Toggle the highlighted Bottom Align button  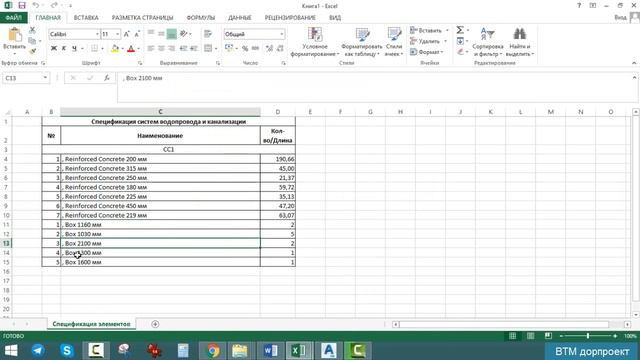click(x=172, y=34)
